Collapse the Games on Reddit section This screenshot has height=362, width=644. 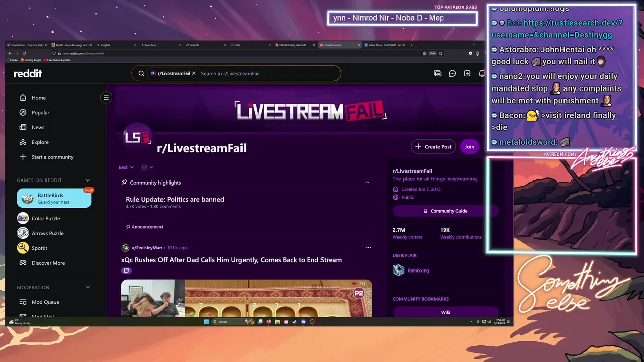88,180
